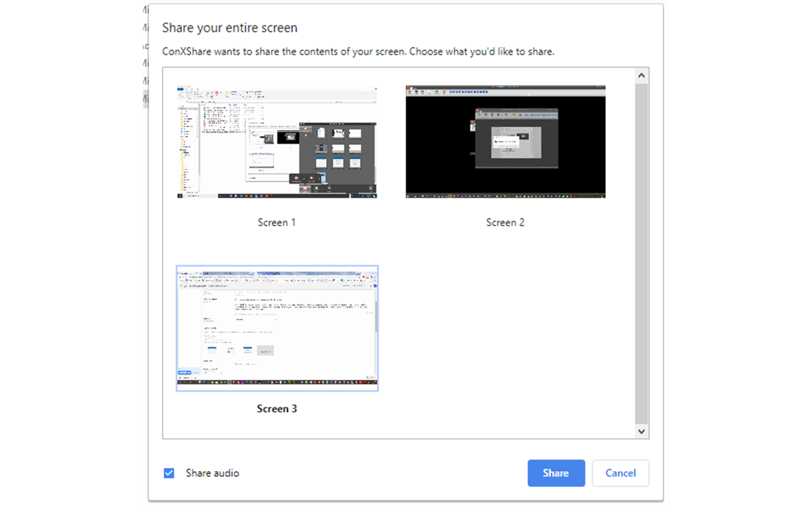Click the Screen 2 caption text
This screenshot has width=812, height=508.
[x=505, y=222]
